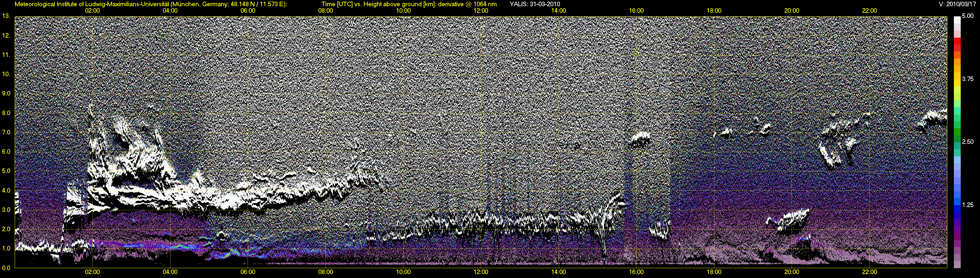Click the 20:00 label on the top time axis
The height and width of the screenshot is (278, 980).
(792, 11)
